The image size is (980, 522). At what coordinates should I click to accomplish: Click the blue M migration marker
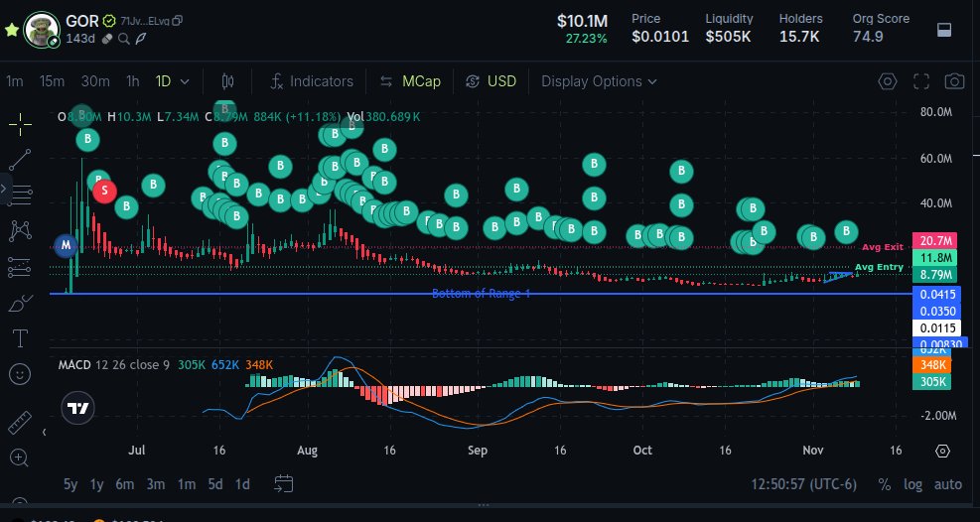pyautogui.click(x=66, y=245)
